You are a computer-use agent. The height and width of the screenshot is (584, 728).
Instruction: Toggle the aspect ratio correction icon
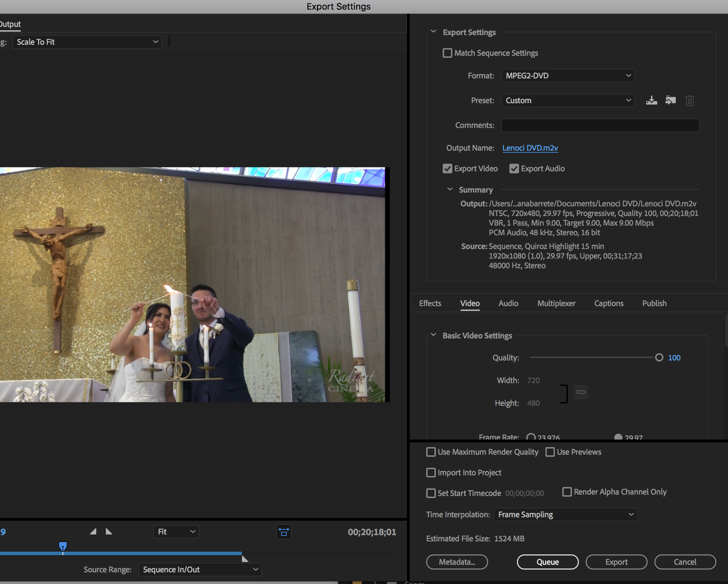tap(284, 532)
